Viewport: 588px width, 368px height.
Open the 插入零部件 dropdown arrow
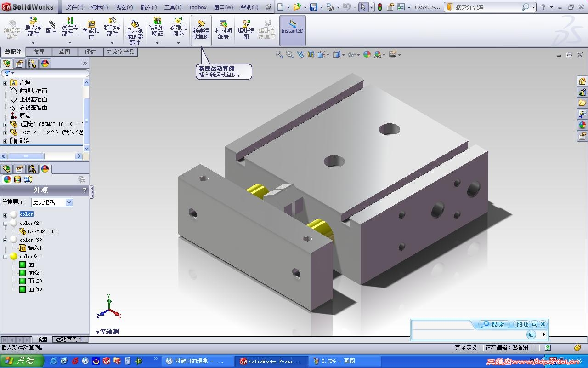tap(33, 43)
